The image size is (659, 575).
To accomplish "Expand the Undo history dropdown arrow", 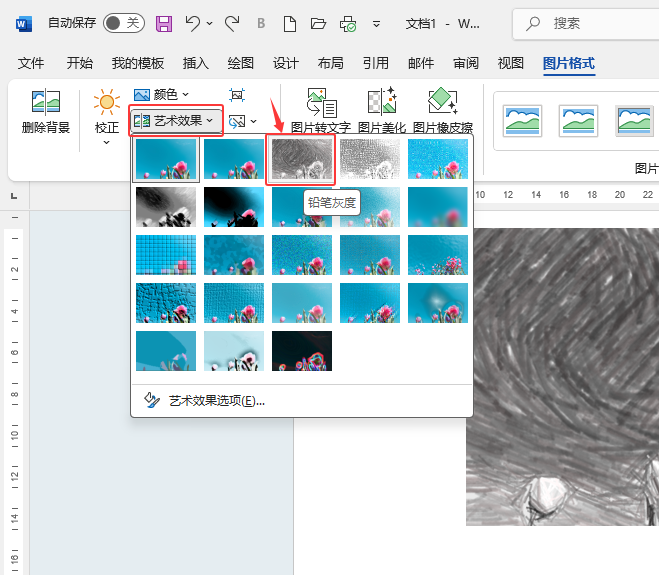I will 209,24.
